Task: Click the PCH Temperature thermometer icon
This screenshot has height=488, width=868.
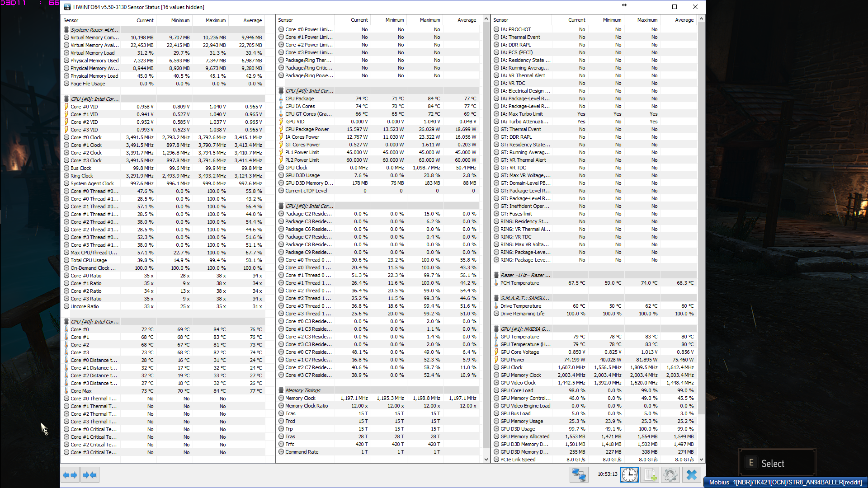Action: 496,283
